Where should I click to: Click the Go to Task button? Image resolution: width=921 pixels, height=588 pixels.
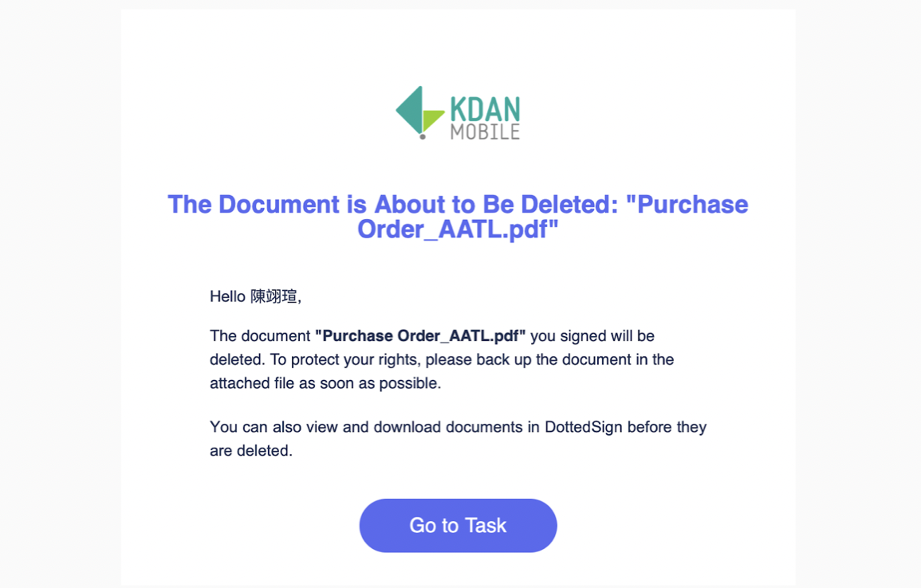(458, 525)
